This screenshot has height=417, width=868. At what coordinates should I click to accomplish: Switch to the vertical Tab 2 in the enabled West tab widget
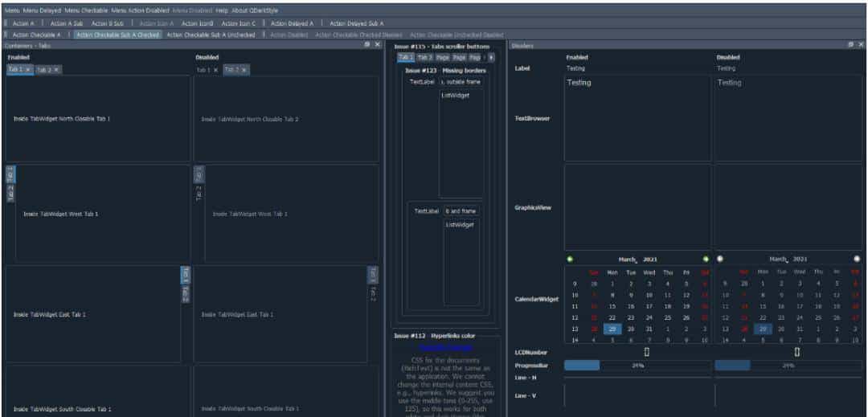pyautogui.click(x=10, y=193)
